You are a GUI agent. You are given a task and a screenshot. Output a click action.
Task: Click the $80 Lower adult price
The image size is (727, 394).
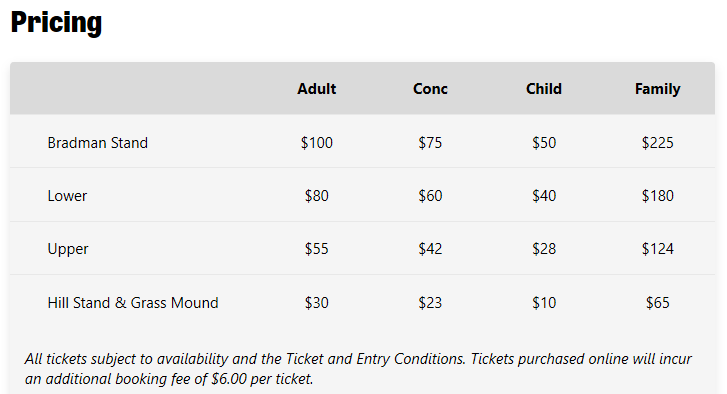(x=317, y=196)
